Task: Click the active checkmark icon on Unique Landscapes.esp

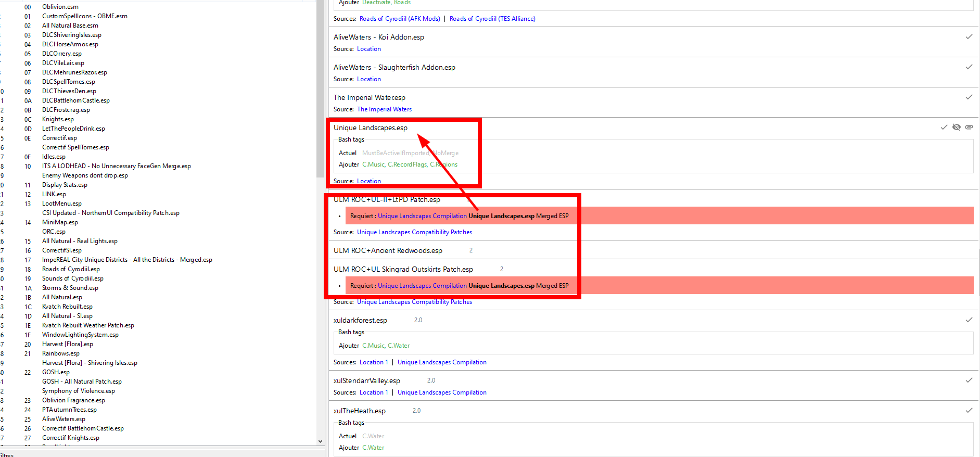Action: 944,128
